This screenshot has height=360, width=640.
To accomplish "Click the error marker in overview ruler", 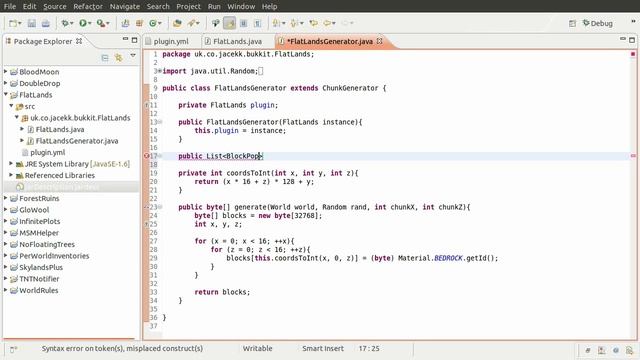I will (x=633, y=156).
